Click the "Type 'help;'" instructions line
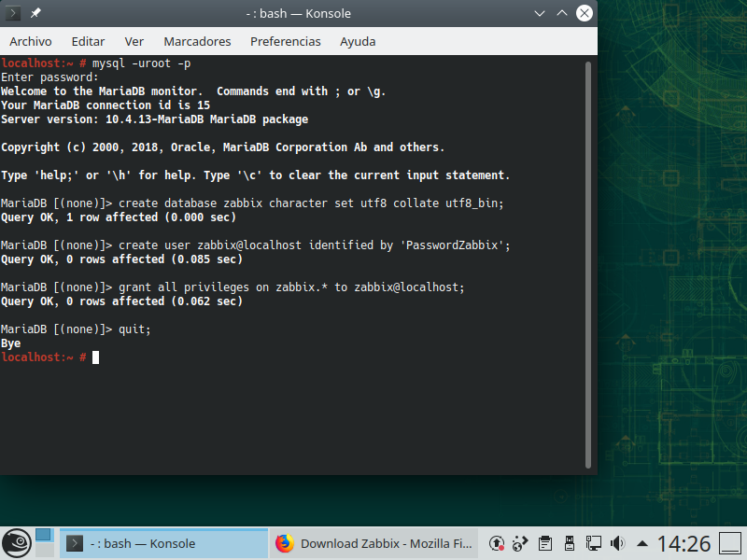The height and width of the screenshot is (560, 747). [x=255, y=175]
